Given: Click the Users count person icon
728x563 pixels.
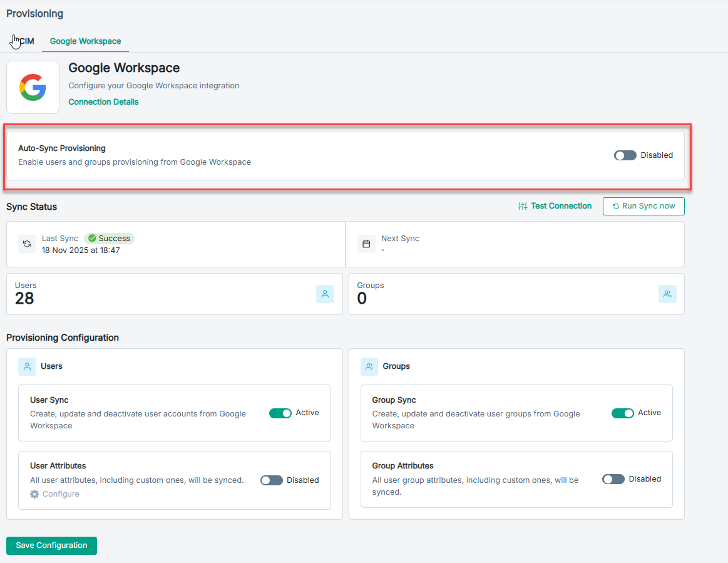Looking at the screenshot, I should click(x=325, y=294).
